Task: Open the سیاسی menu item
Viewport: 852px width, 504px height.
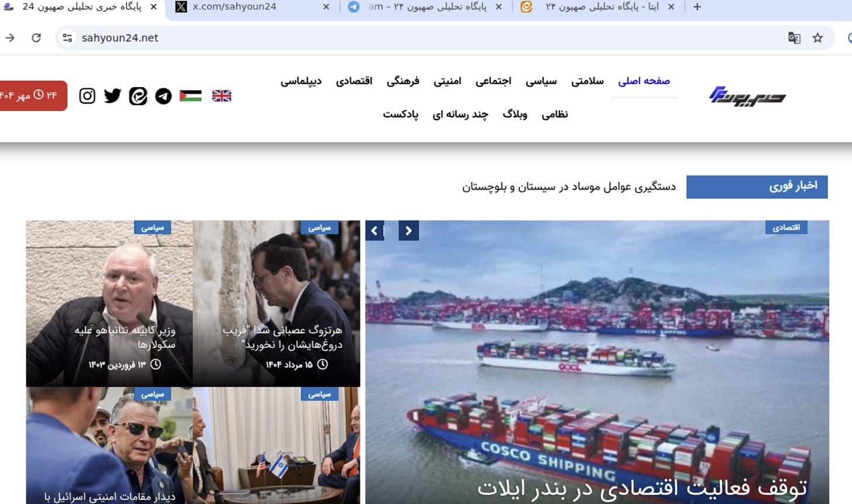Action: point(541,81)
